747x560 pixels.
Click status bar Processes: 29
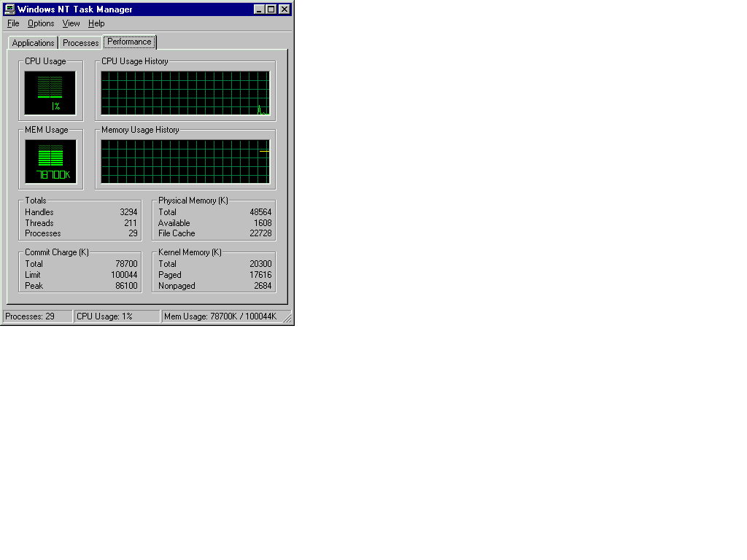pyautogui.click(x=38, y=316)
